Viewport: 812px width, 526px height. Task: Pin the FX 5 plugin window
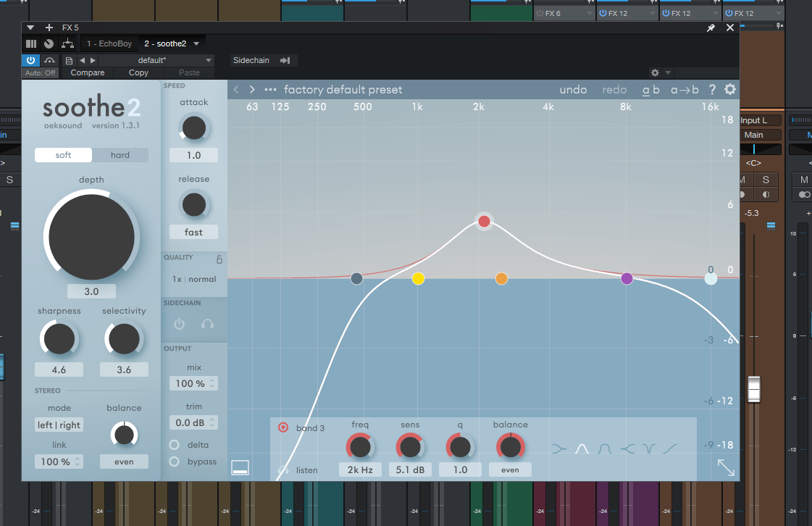(711, 28)
